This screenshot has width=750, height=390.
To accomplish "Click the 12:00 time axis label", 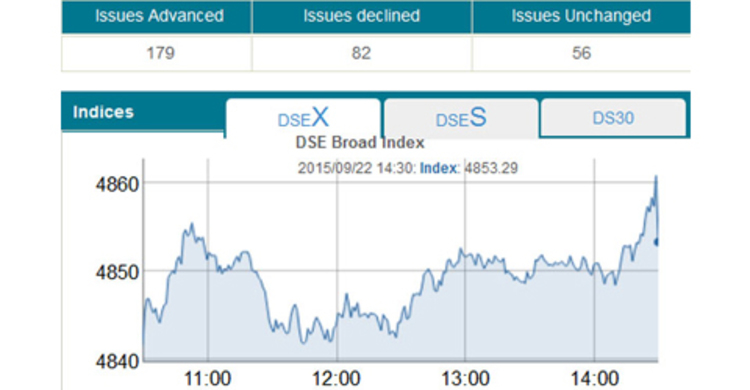I will (337, 379).
